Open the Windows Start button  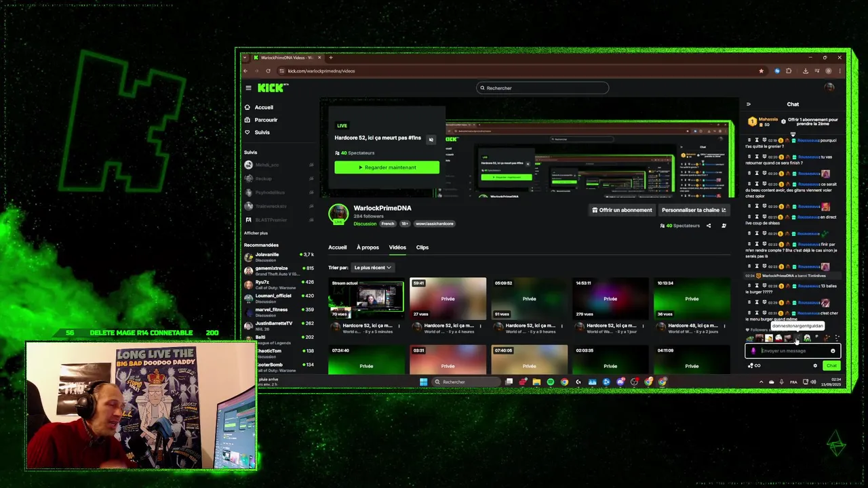[x=423, y=382]
